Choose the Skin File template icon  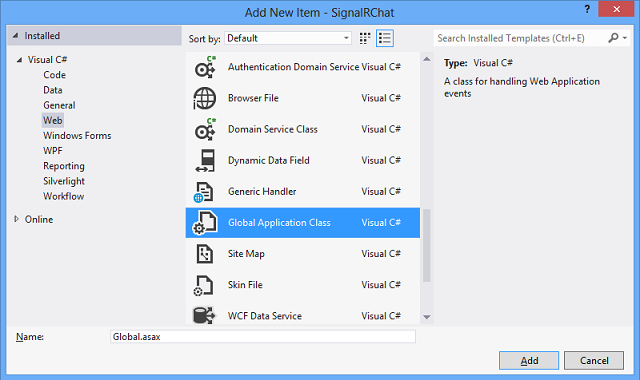pos(203,285)
